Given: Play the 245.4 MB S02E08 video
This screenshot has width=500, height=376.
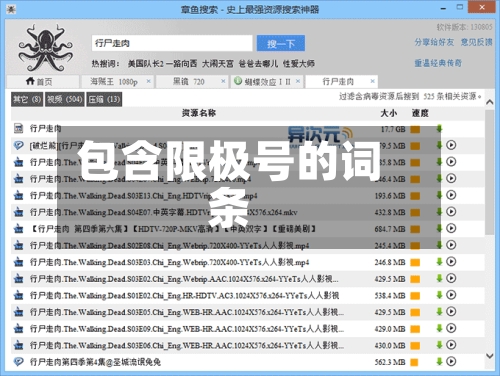Looking at the screenshot, I should [451, 245].
